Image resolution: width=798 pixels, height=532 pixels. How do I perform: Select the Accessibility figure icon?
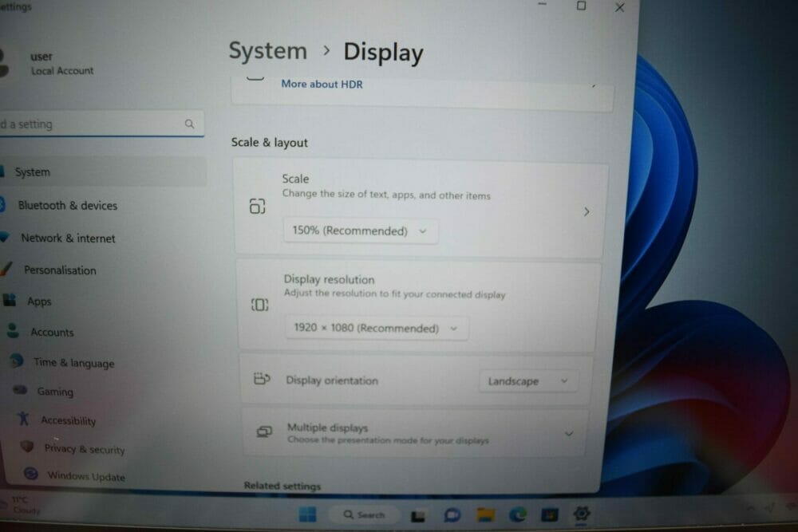click(23, 419)
